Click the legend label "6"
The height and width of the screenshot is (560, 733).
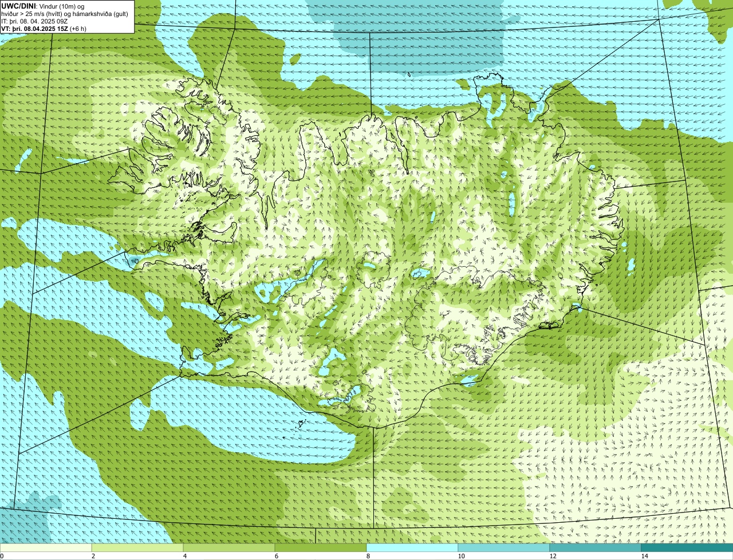276,556
